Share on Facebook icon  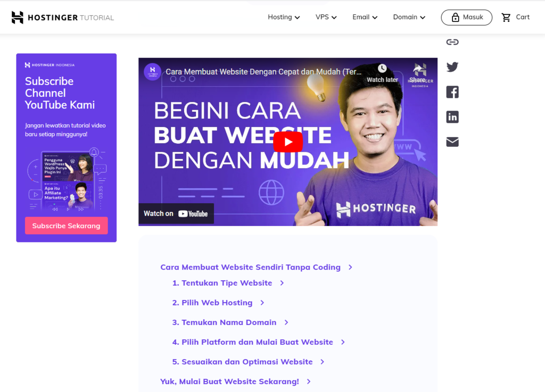[x=452, y=92]
